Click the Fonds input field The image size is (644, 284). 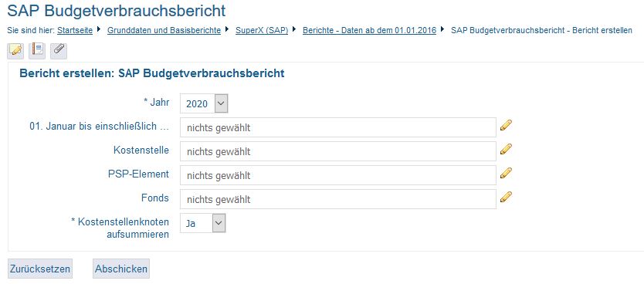pyautogui.click(x=338, y=199)
